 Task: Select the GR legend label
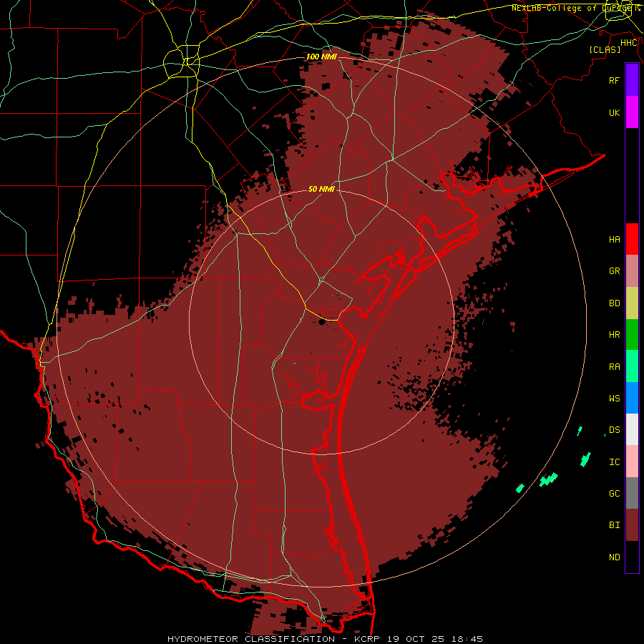pyautogui.click(x=614, y=271)
